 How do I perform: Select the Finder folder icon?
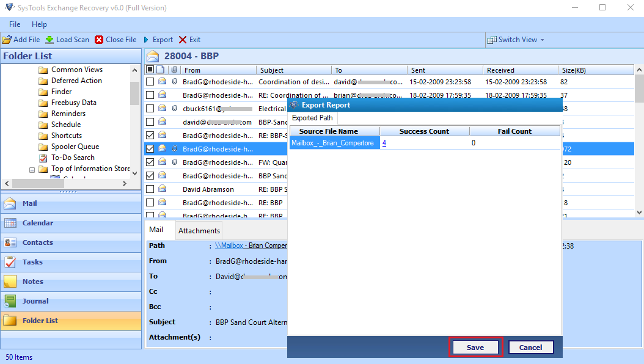pos(43,92)
